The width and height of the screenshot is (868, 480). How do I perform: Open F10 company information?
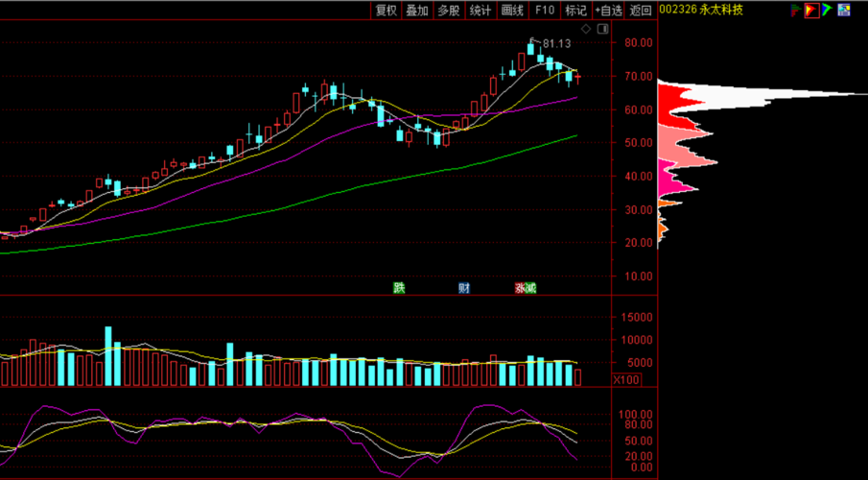545,10
